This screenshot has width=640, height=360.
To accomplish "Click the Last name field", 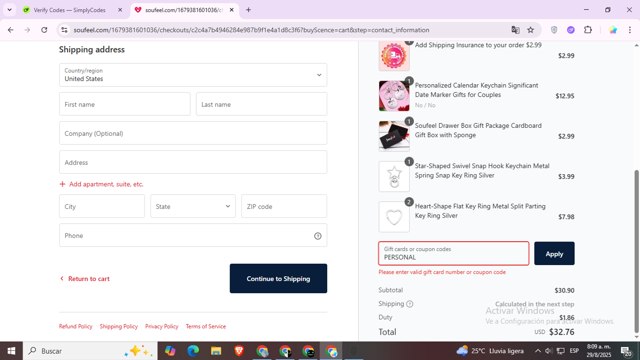I will click(261, 104).
